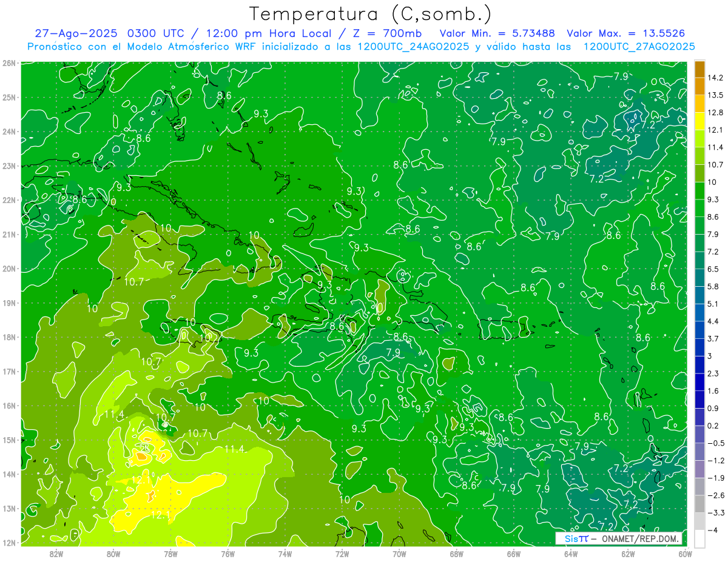Click the '82W' longitude axis label
The height and width of the screenshot is (562, 728).
[x=56, y=554]
